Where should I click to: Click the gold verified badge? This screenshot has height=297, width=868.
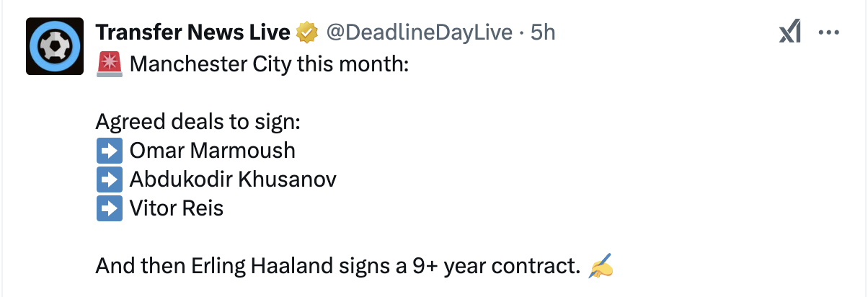(308, 32)
